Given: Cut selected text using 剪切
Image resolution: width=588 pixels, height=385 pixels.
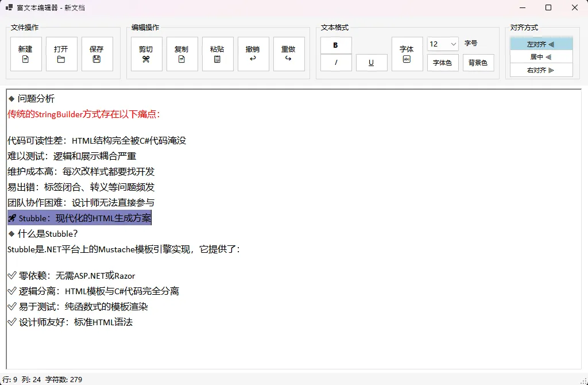Looking at the screenshot, I should click(x=146, y=54).
